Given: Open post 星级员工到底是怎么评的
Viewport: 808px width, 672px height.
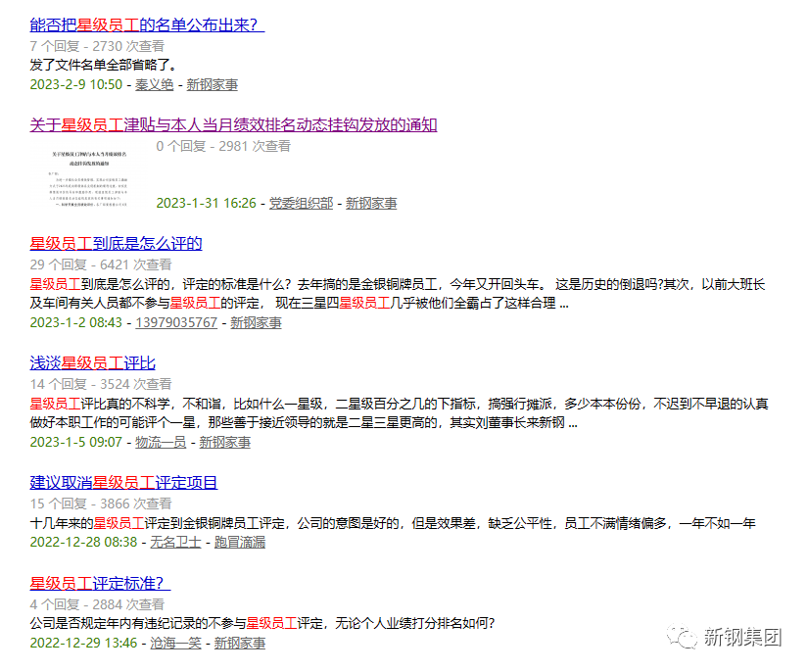Looking at the screenshot, I should (x=116, y=243).
